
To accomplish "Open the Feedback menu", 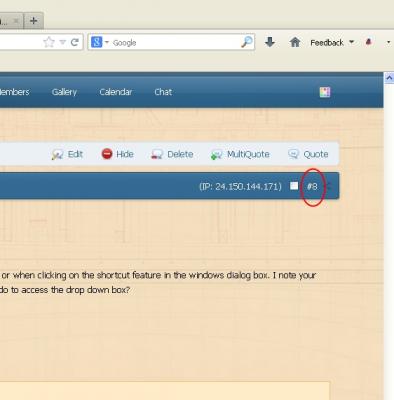I will click(332, 42).
